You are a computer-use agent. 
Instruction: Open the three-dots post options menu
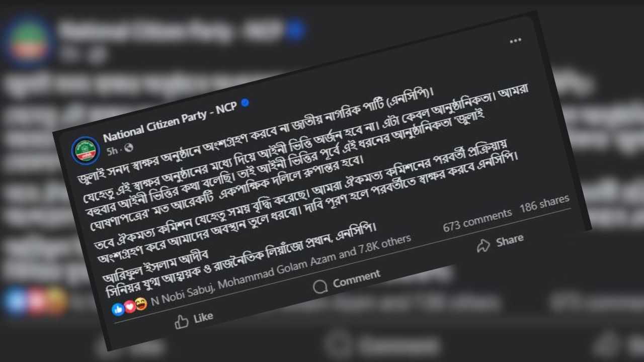pos(515,41)
